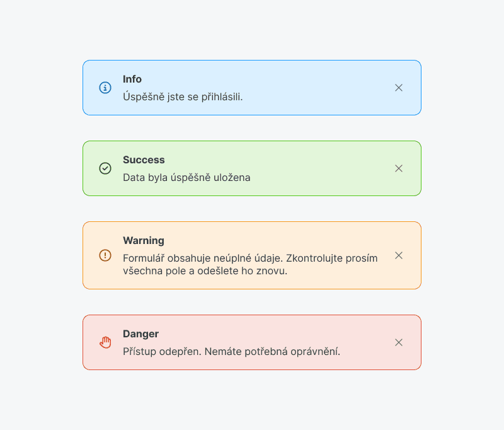The width and height of the screenshot is (504, 430).
Task: Close the Danger alert
Action: pos(399,342)
